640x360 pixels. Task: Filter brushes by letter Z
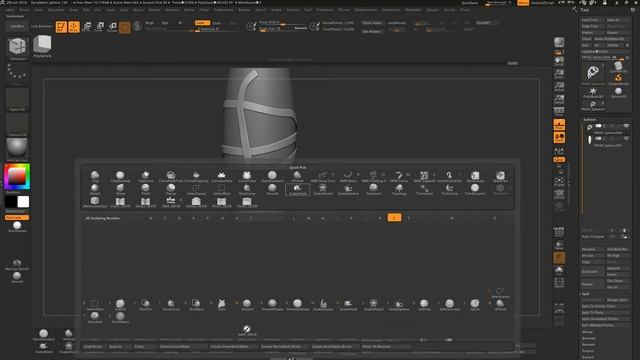tap(494, 218)
